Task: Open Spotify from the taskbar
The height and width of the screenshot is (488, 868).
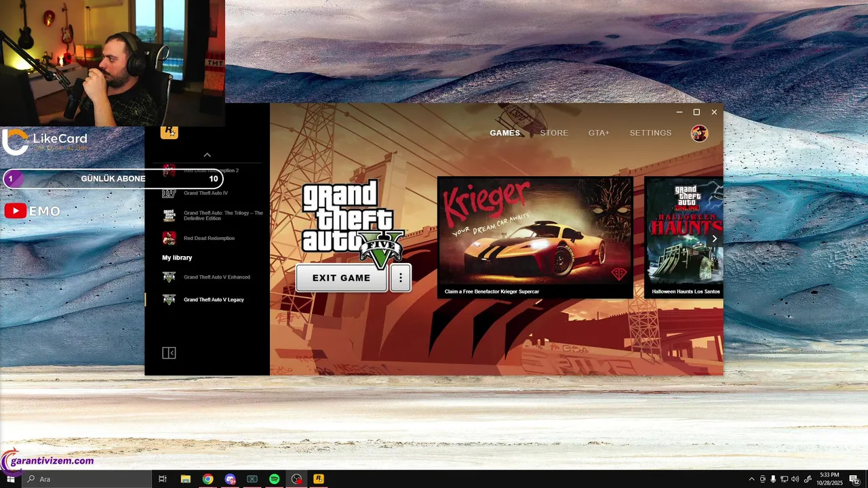Action: pos(274,479)
